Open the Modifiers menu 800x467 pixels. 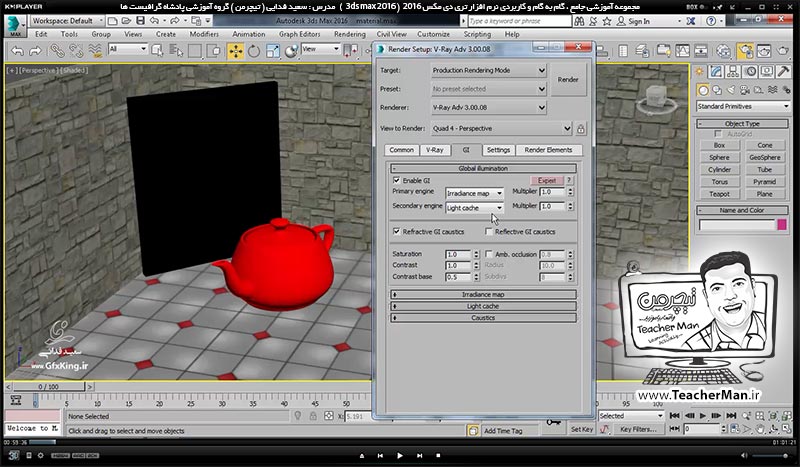[204, 34]
